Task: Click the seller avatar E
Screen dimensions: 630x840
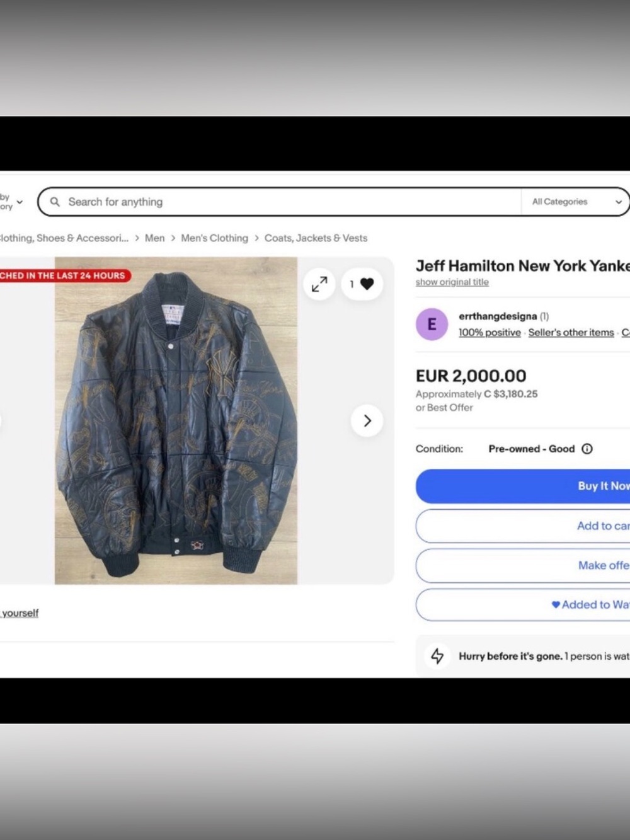Action: pyautogui.click(x=432, y=324)
